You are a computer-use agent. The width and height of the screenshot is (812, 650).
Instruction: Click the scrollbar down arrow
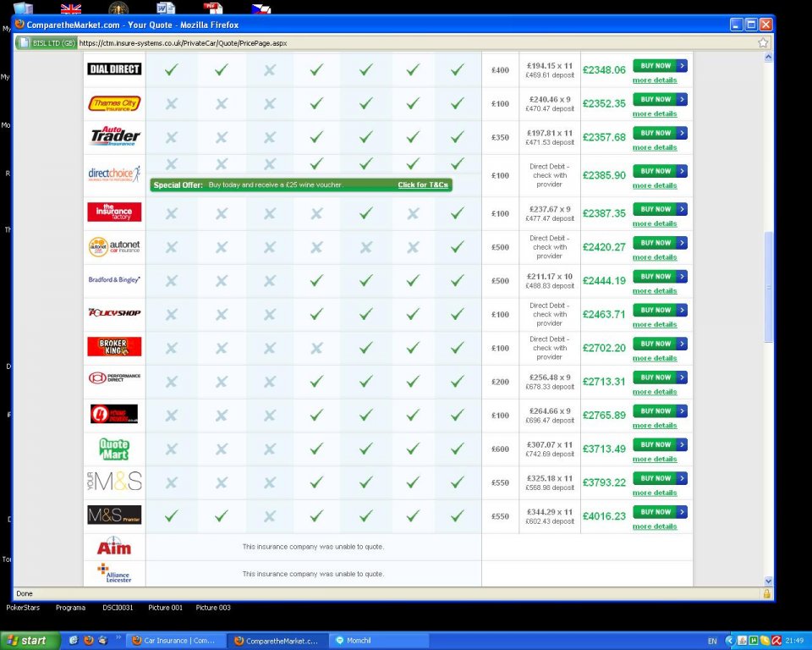point(768,581)
